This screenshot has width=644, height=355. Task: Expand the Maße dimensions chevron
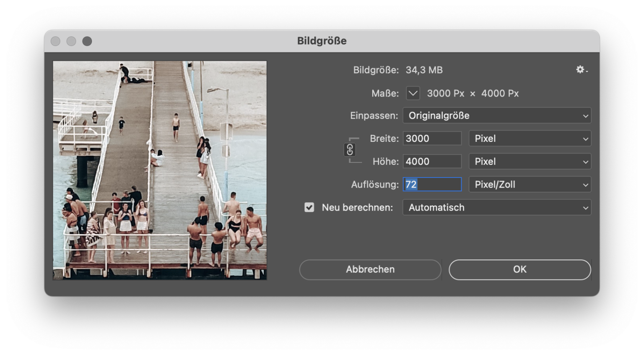(413, 93)
